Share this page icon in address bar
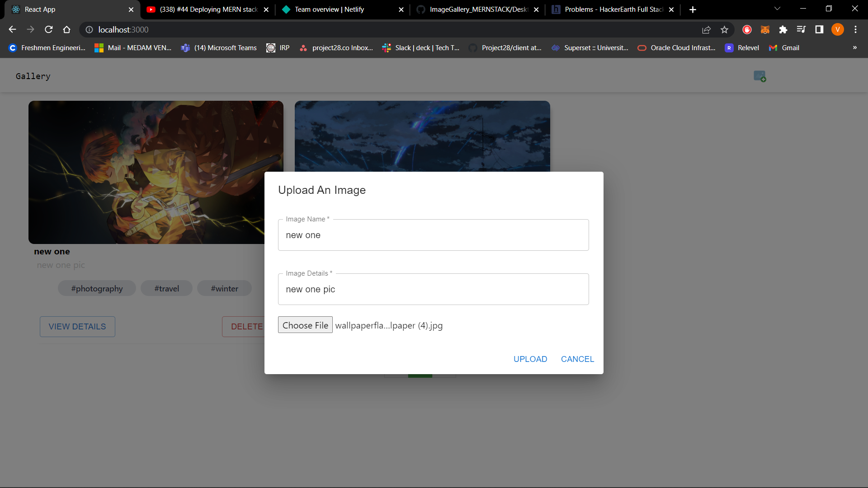Screen dimensions: 868x488 pyautogui.click(x=706, y=29)
